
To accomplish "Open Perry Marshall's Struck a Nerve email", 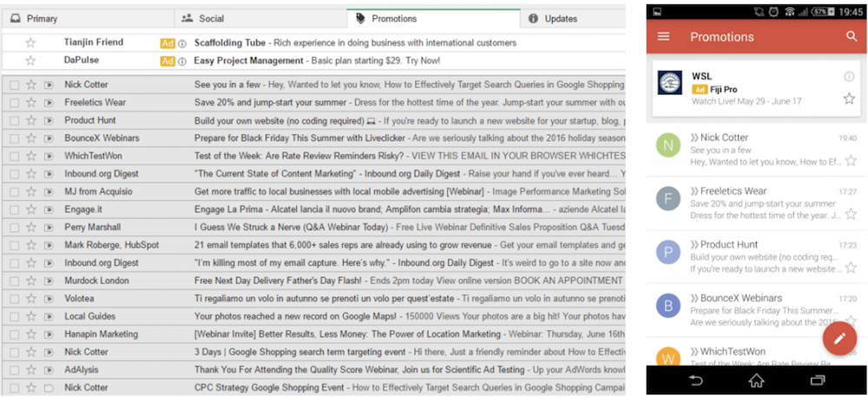I will (x=313, y=228).
